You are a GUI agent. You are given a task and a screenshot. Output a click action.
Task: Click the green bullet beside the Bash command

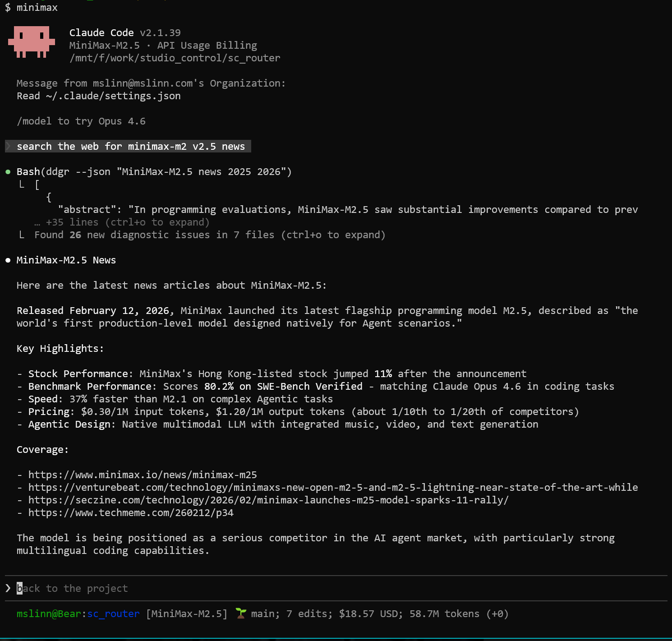coord(8,172)
